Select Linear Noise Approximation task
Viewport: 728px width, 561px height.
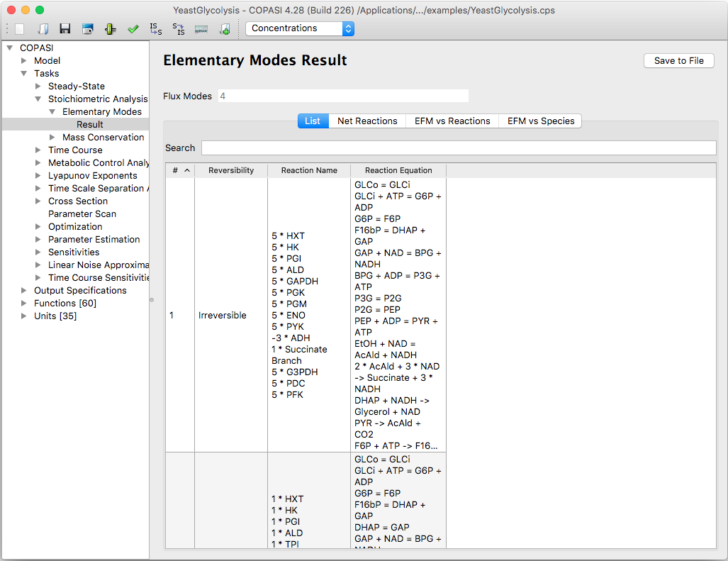(99, 265)
